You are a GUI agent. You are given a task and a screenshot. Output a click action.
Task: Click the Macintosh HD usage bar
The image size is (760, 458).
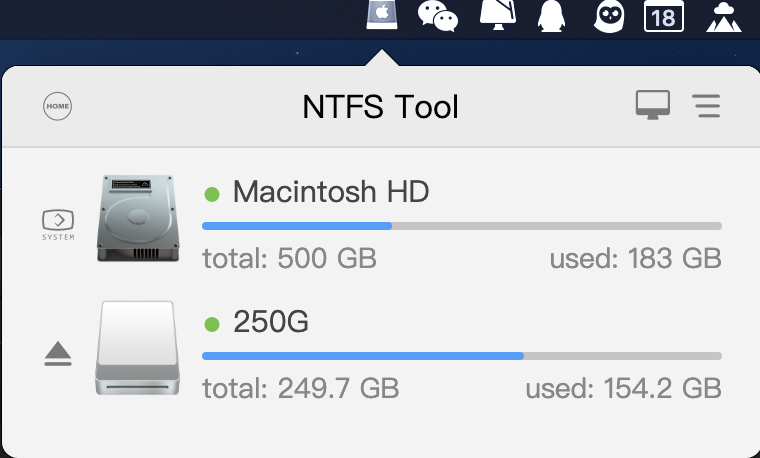click(x=461, y=226)
